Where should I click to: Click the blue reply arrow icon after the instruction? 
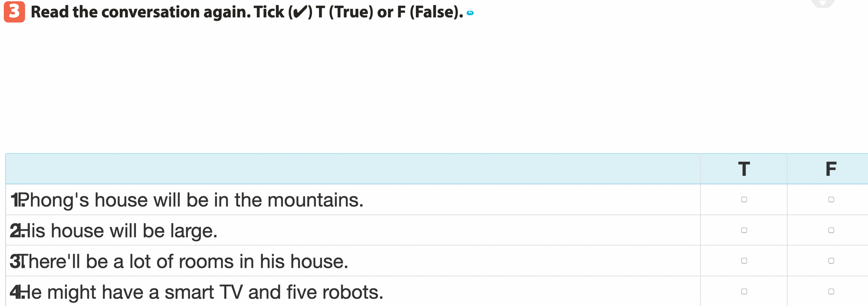click(x=470, y=13)
